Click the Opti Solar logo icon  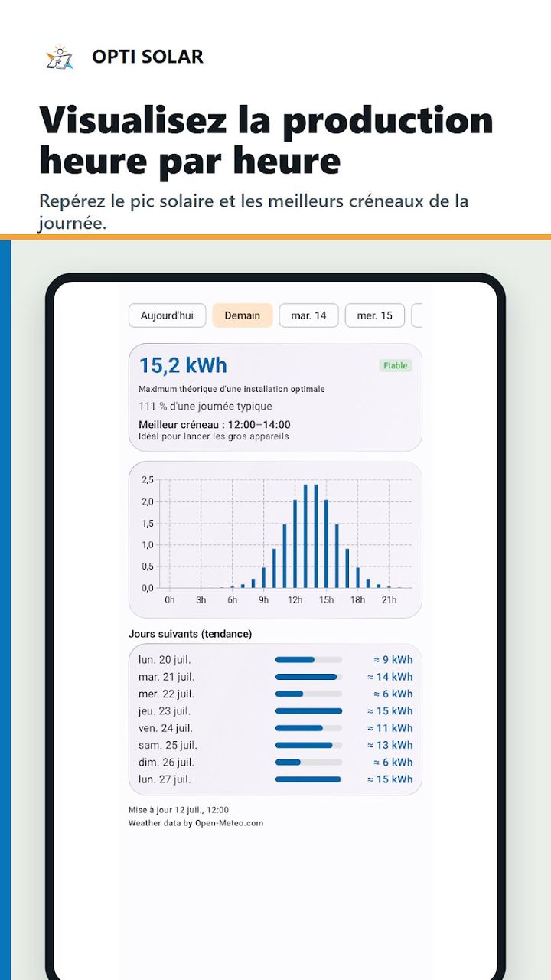coord(59,57)
